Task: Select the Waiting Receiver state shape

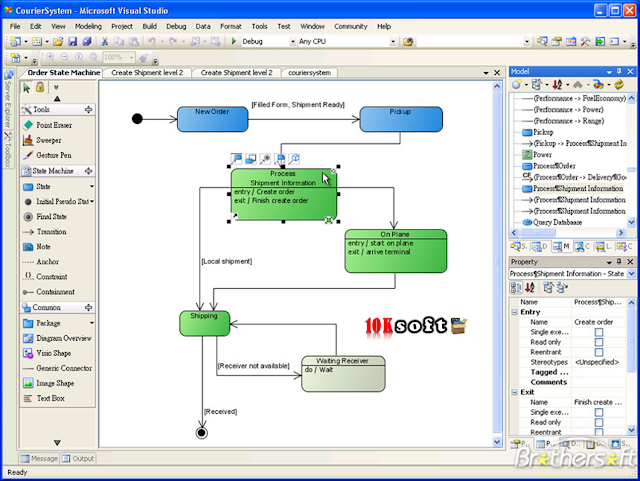Action: coord(343,374)
